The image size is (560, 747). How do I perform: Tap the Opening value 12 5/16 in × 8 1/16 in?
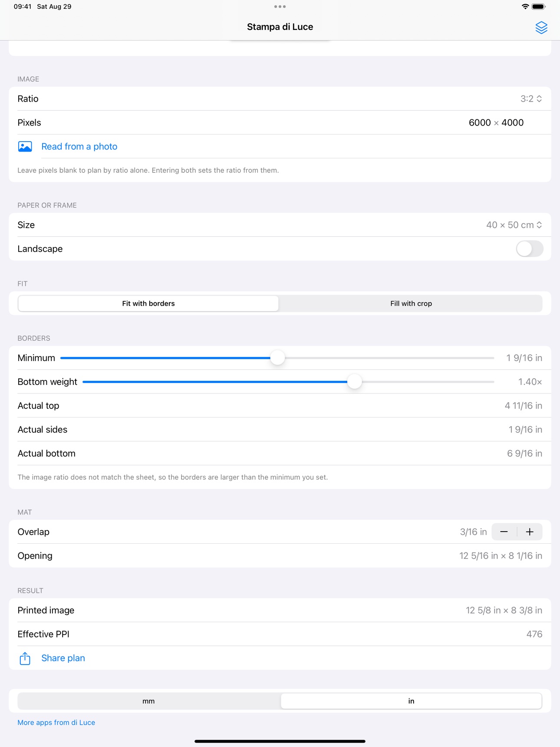point(501,556)
